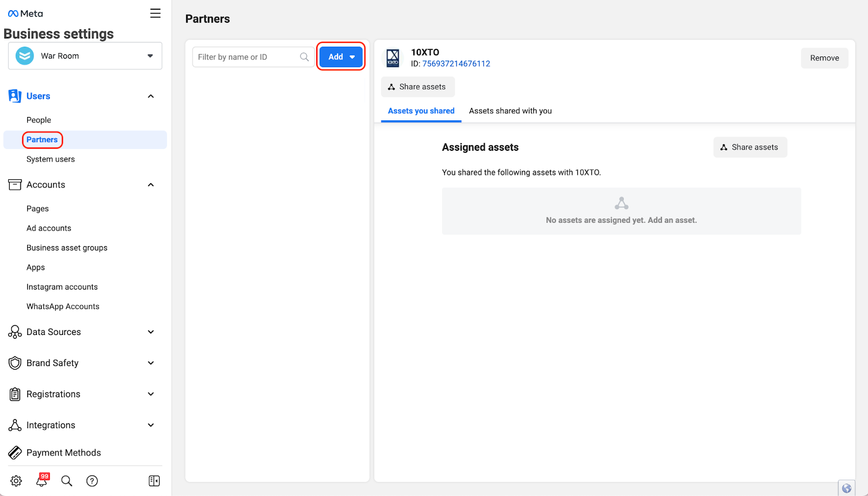Viewport: 868px width, 496px height.
Task: Click the Remove partner button
Action: tap(824, 58)
